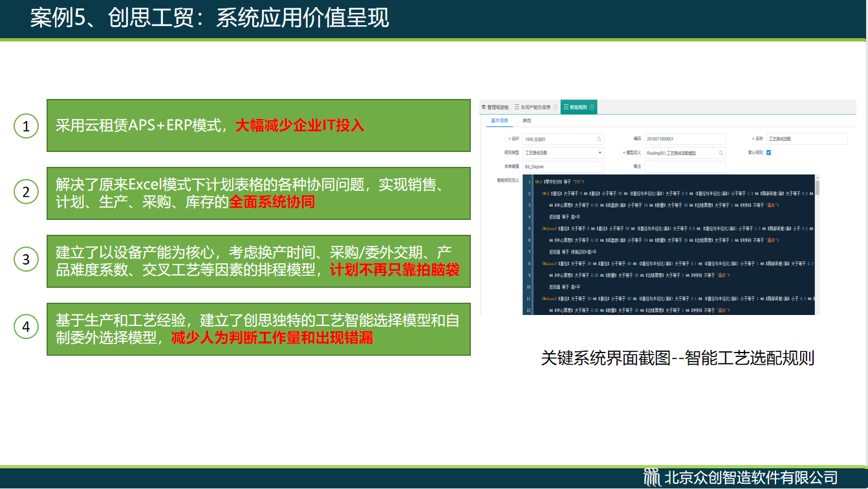Click 北京众创智造软件有限公司 in the footer
The height and width of the screenshot is (489, 868).
pyautogui.click(x=751, y=478)
